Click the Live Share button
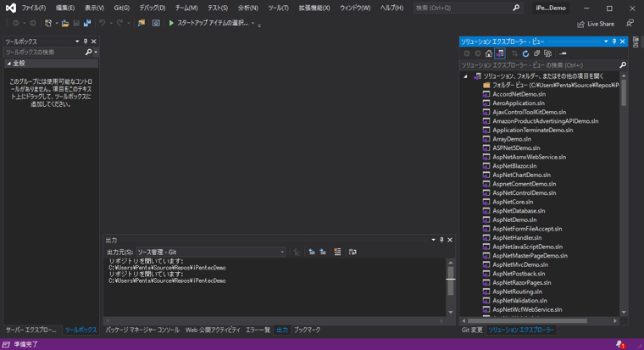644x350 pixels. [596, 25]
